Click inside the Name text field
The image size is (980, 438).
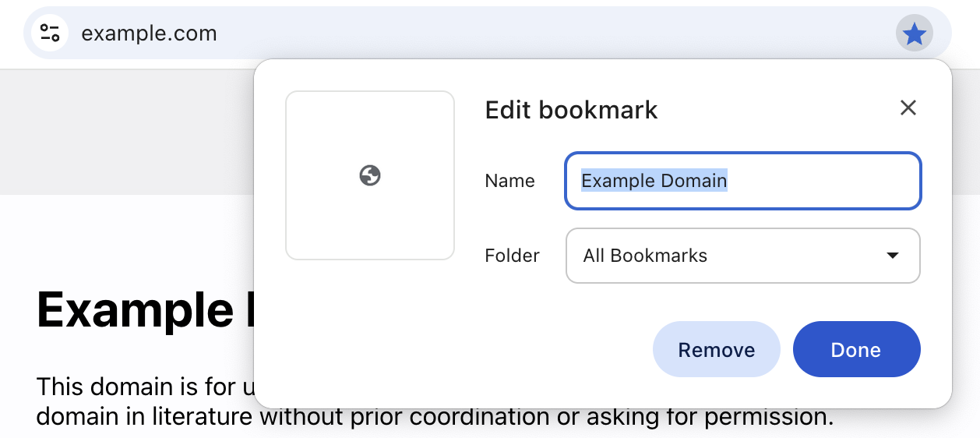point(818,181)
